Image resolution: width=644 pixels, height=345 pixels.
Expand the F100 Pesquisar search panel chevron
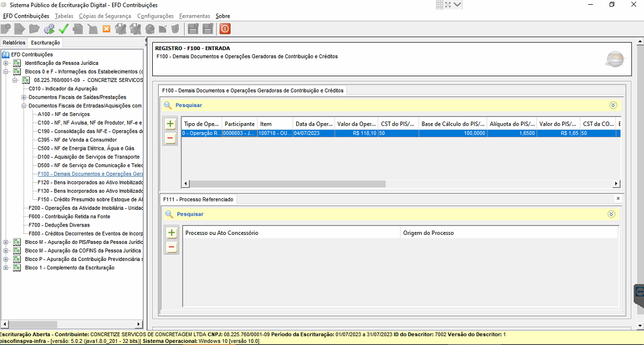coord(613,105)
